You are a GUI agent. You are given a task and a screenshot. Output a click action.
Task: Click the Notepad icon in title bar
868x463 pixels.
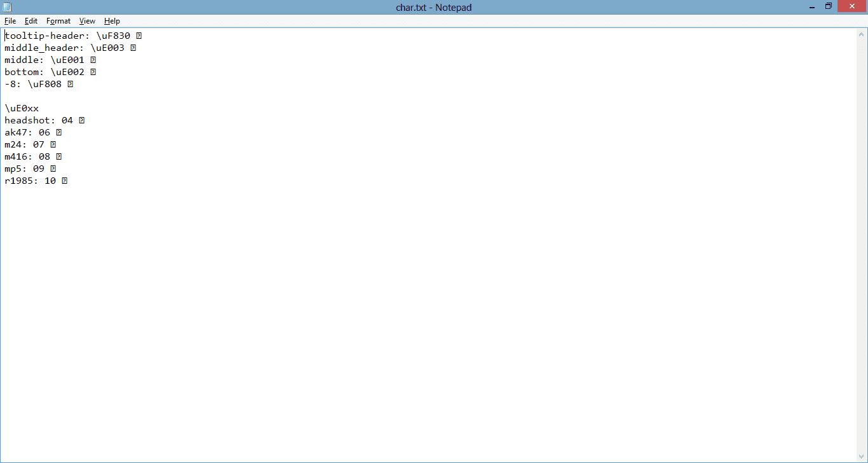click(7, 6)
